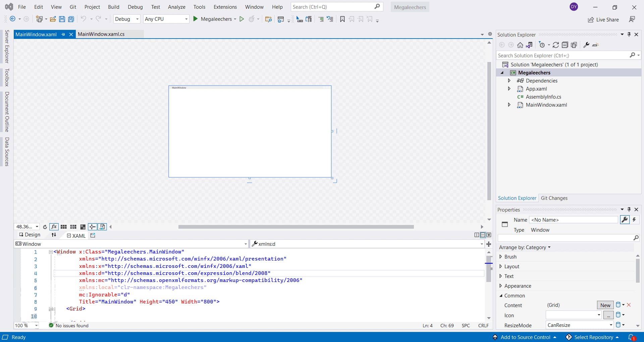Switch to horizontal split view icon
The height and width of the screenshot is (342, 644).
(x=483, y=235)
